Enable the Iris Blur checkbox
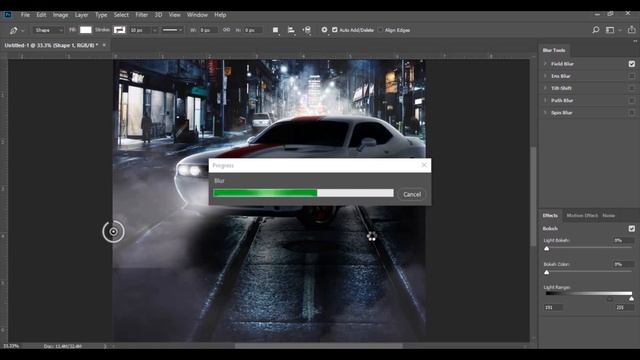Viewport: 640px width, 360px height. (x=631, y=76)
